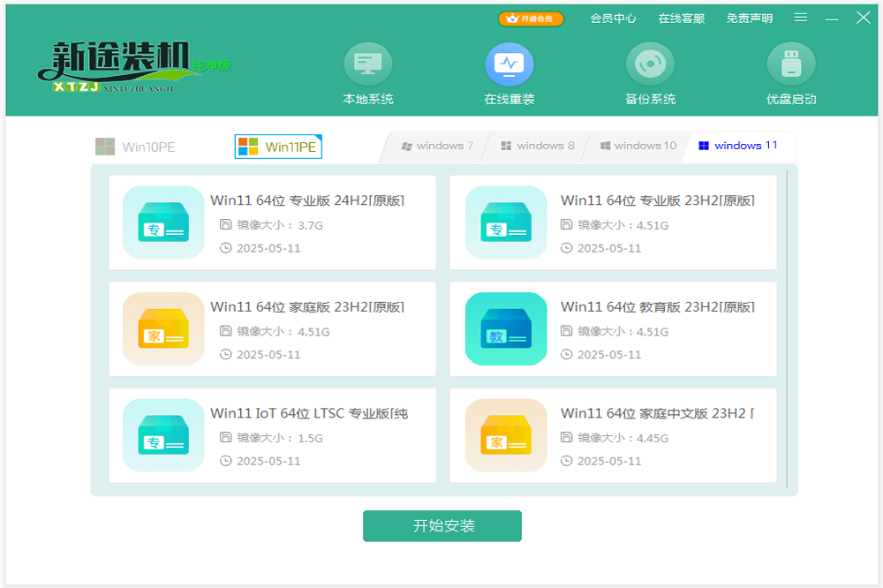Open 会员中心 member center link
The image size is (883, 588).
613,19
